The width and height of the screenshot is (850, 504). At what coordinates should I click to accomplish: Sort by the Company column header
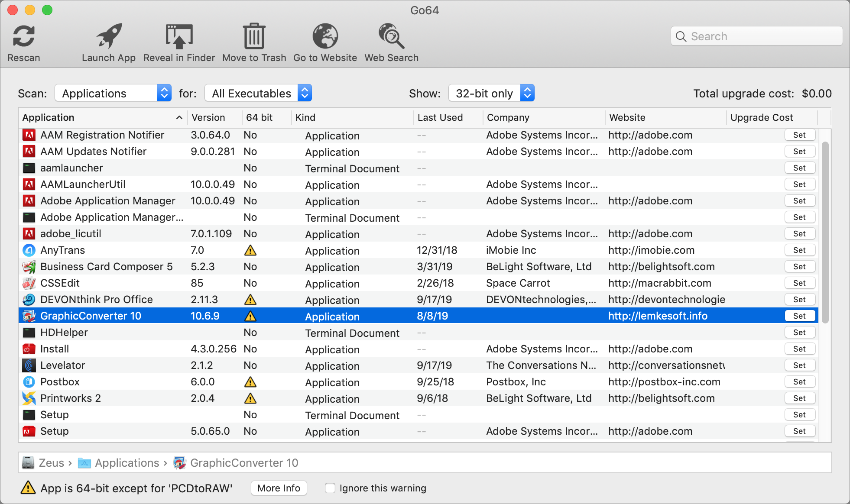click(x=508, y=117)
